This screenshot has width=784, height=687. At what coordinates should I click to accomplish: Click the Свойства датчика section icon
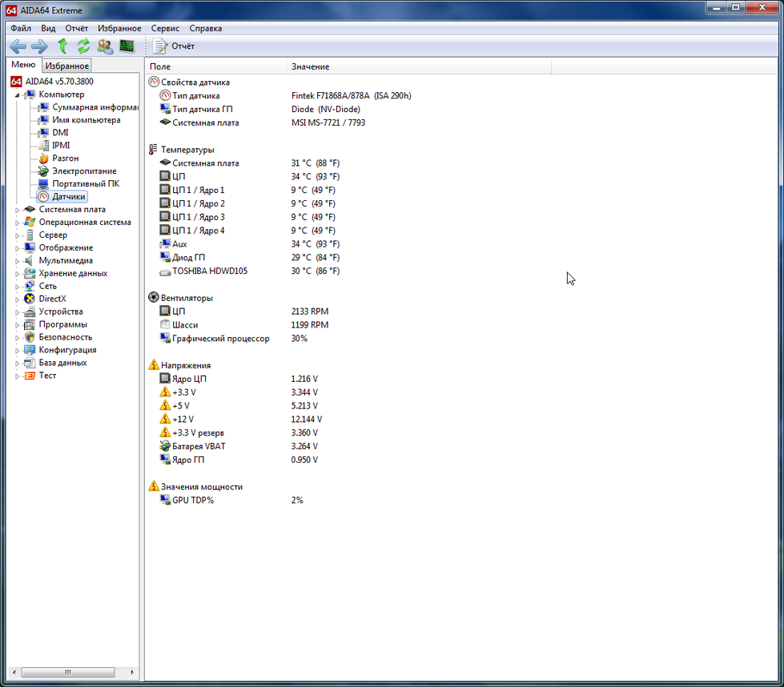click(154, 82)
